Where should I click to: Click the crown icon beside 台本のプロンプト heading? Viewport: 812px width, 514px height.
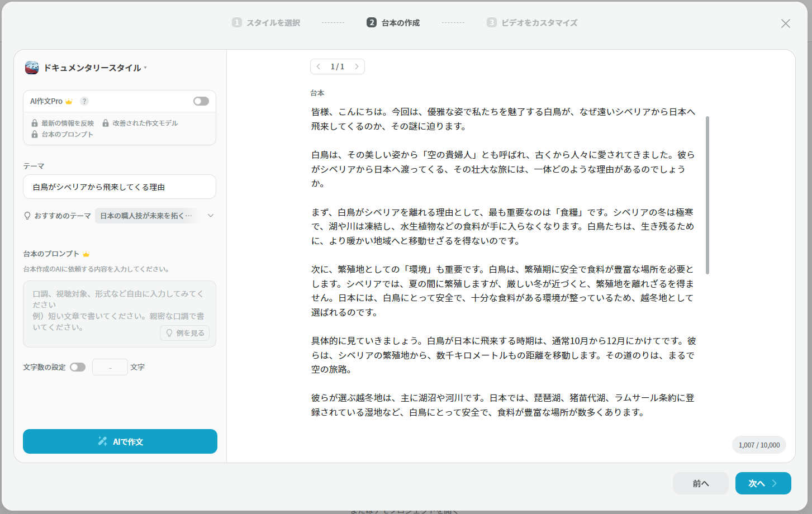[x=86, y=254]
